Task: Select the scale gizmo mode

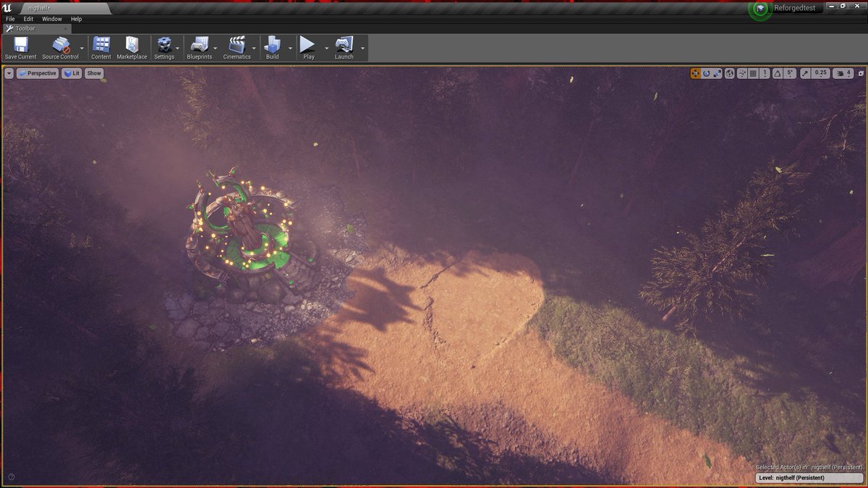Action: click(717, 73)
